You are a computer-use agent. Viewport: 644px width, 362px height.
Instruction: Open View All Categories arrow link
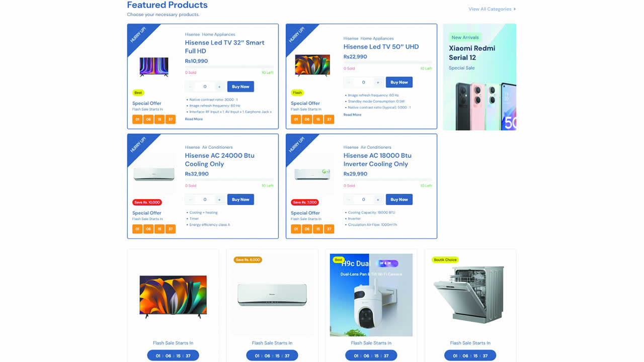492,9
